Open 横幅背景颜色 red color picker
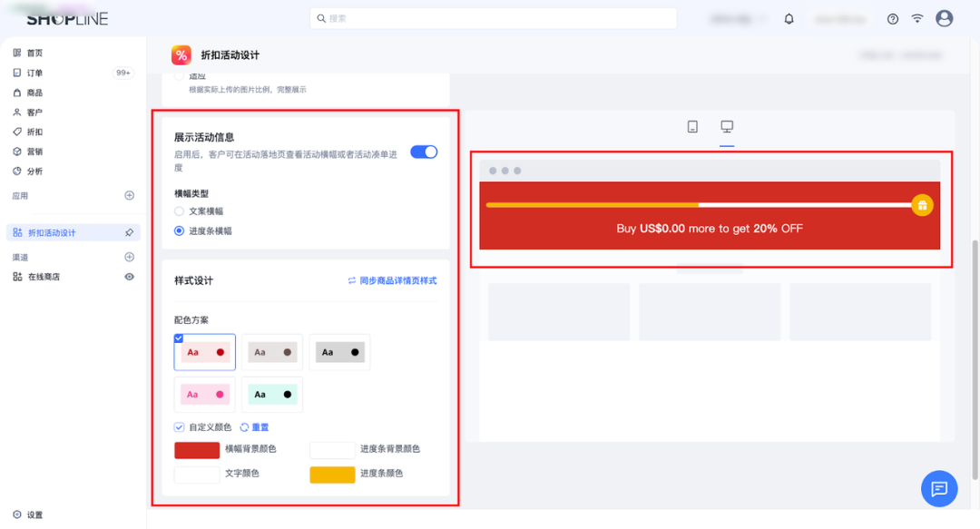Viewport: 980px width, 529px height. (197, 450)
